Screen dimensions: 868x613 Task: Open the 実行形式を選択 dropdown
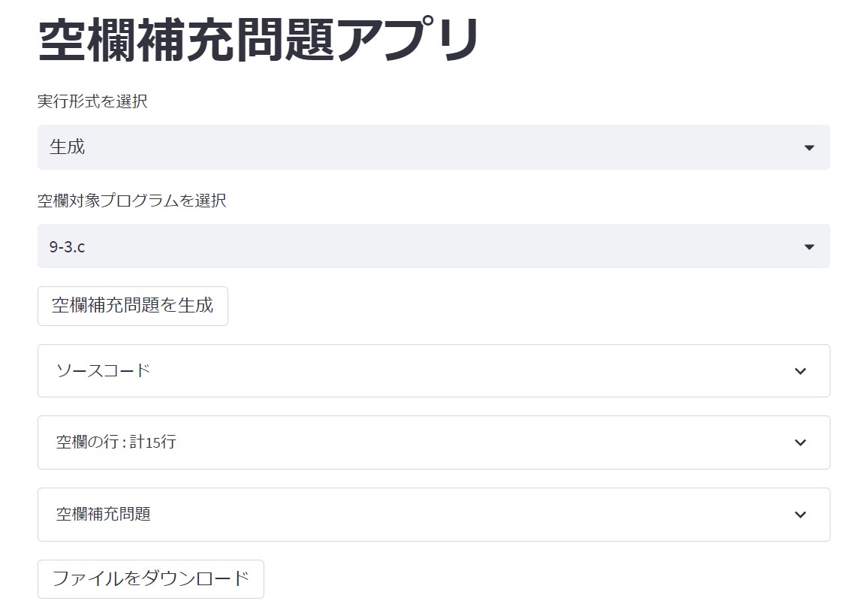[433, 147]
